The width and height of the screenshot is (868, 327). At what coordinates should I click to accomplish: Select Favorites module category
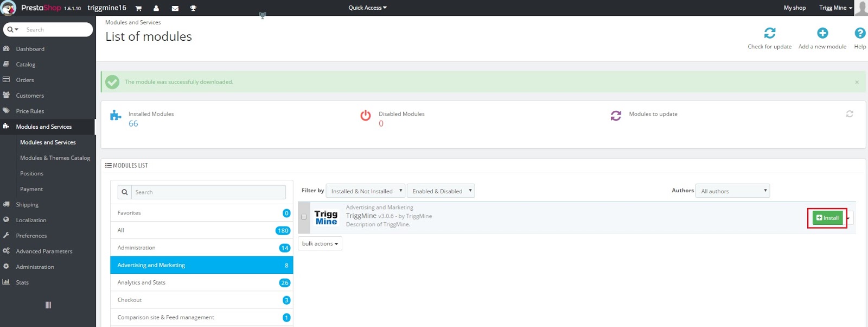[202, 213]
